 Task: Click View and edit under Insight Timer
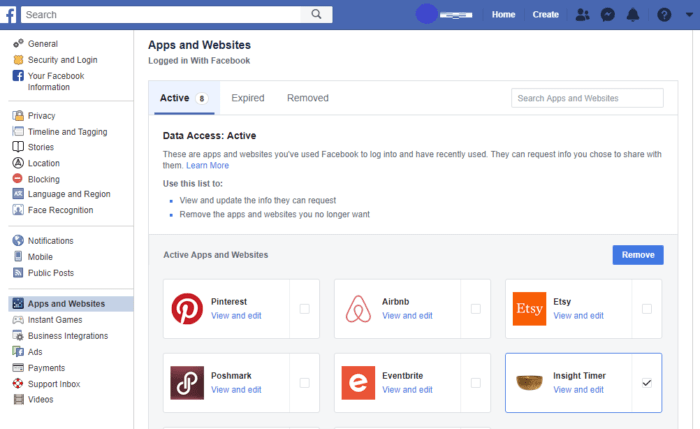tap(578, 390)
